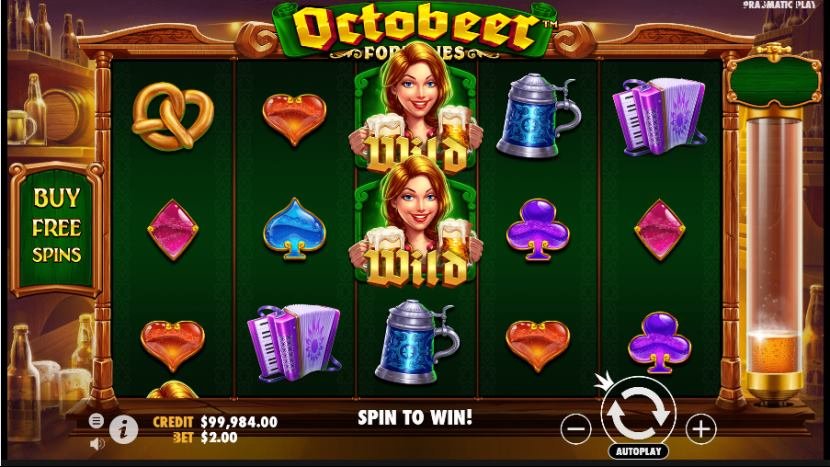Screen dimensions: 830x467
Task: Open the hamburger menu icon
Action: coord(96,421)
